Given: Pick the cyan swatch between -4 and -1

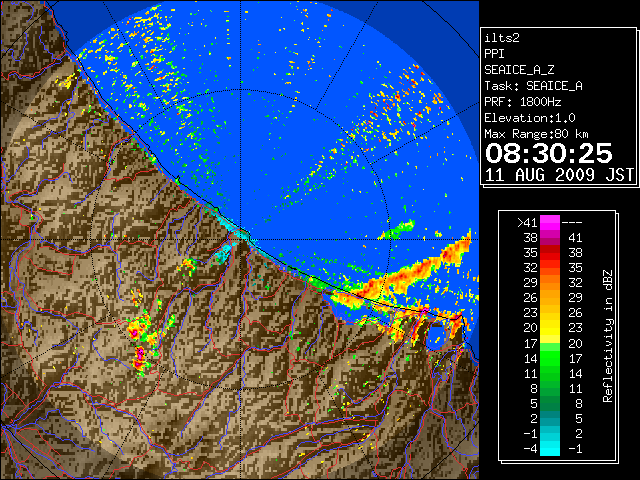Looking at the screenshot, I should (550, 449).
